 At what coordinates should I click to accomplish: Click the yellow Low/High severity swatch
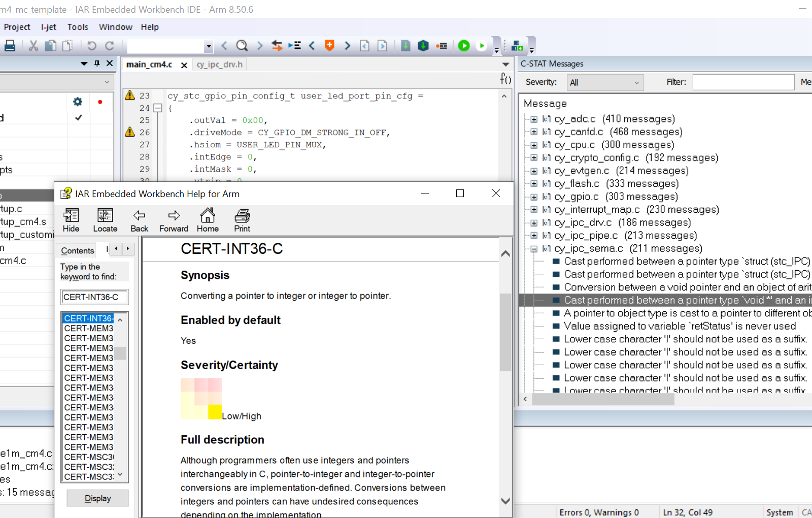coord(215,412)
